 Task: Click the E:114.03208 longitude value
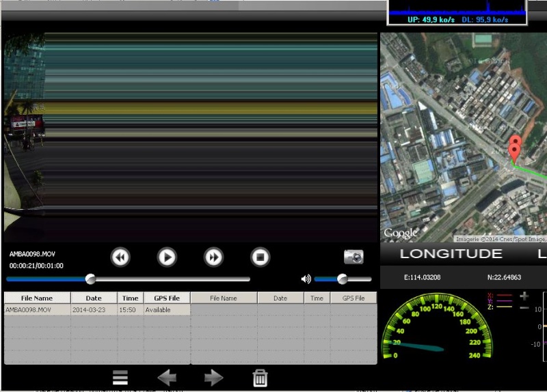[x=422, y=277]
